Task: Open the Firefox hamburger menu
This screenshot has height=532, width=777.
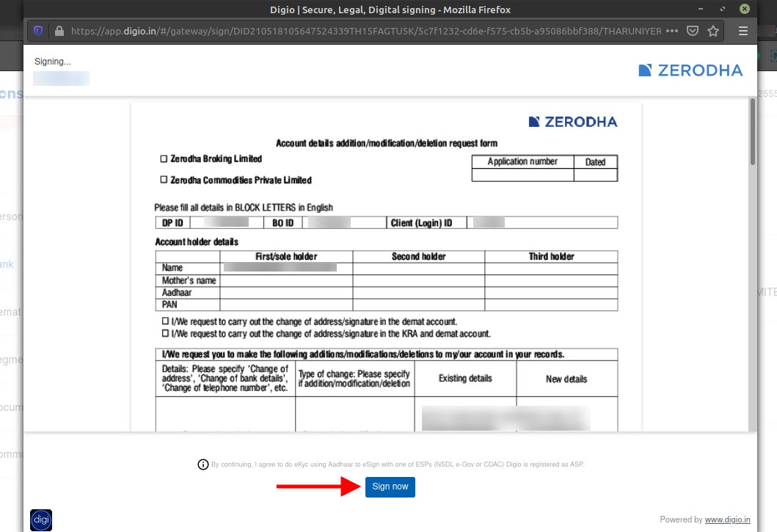Action: pyautogui.click(x=743, y=32)
